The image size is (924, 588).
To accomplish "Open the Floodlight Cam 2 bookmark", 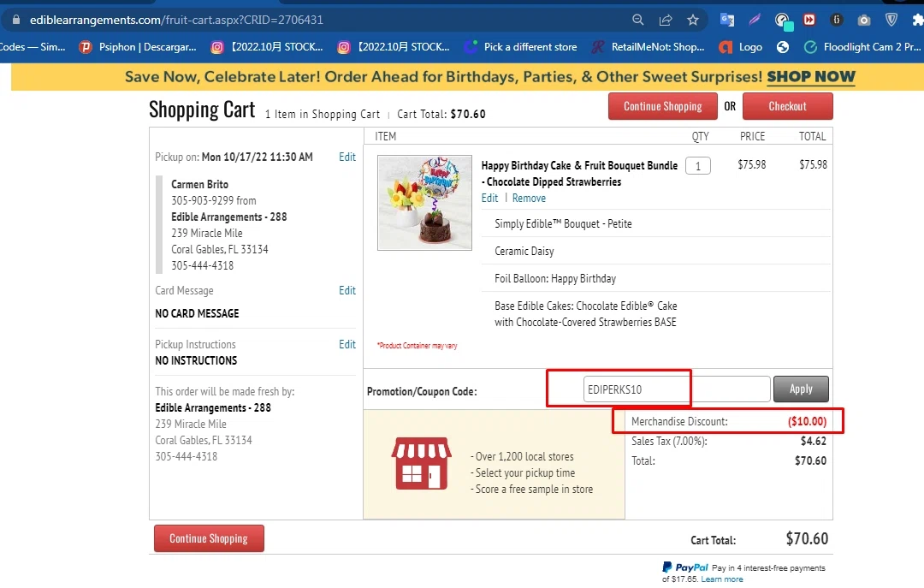I will pyautogui.click(x=862, y=47).
